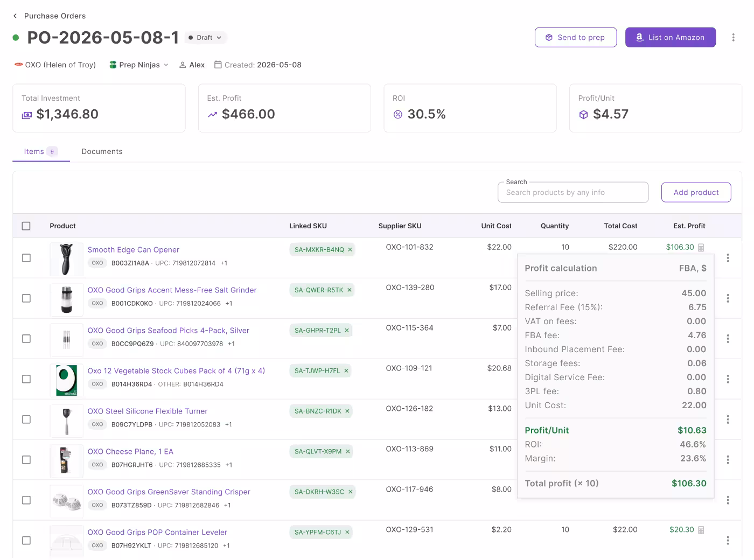Open row menu for Steel Silicone Flexible Turner
This screenshot has height=560, width=754.
click(728, 419)
